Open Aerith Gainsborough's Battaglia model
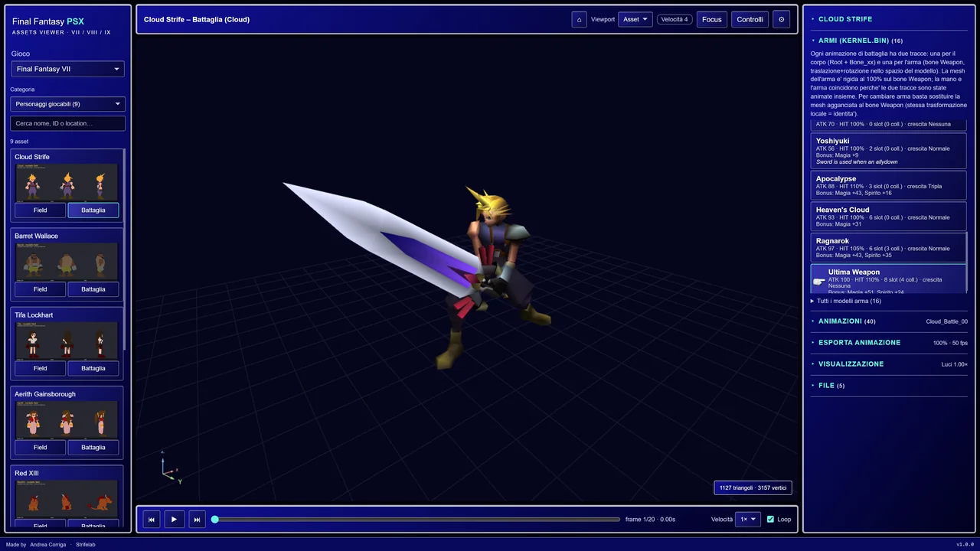 93,447
